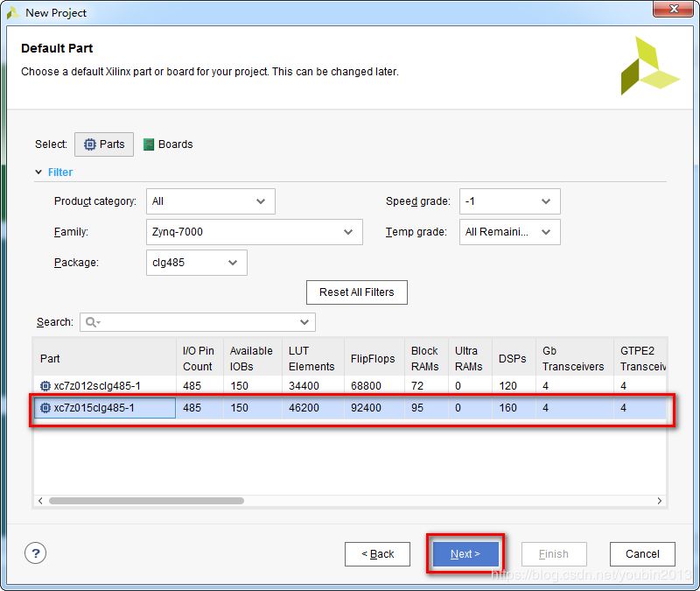700x591 pixels.
Task: Open Product category dropdown
Action: click(210, 201)
